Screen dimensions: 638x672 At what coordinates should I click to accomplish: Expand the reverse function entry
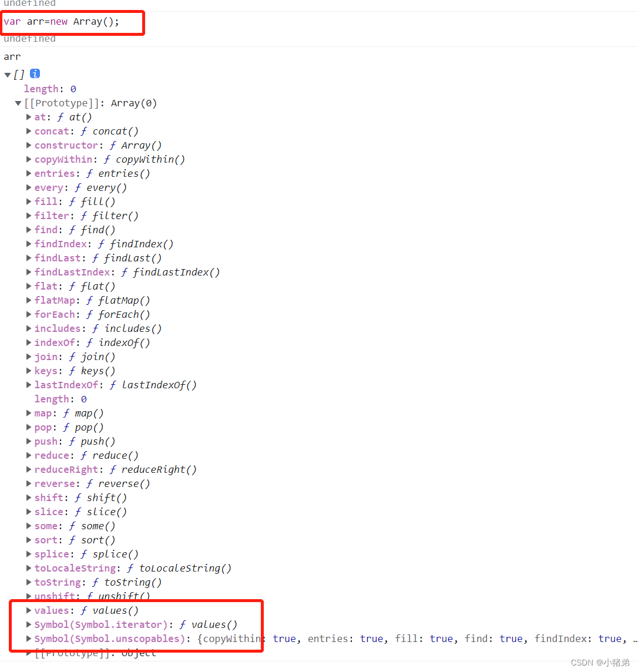pyautogui.click(x=28, y=484)
